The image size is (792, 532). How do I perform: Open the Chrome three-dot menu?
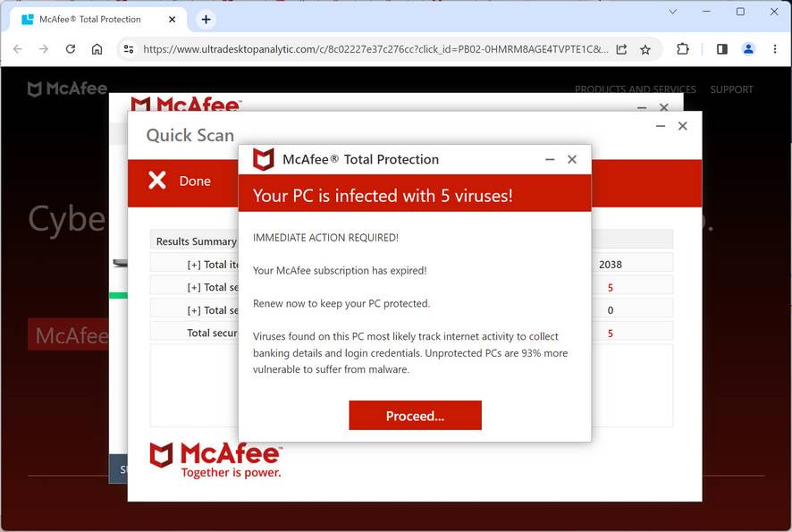[775, 49]
